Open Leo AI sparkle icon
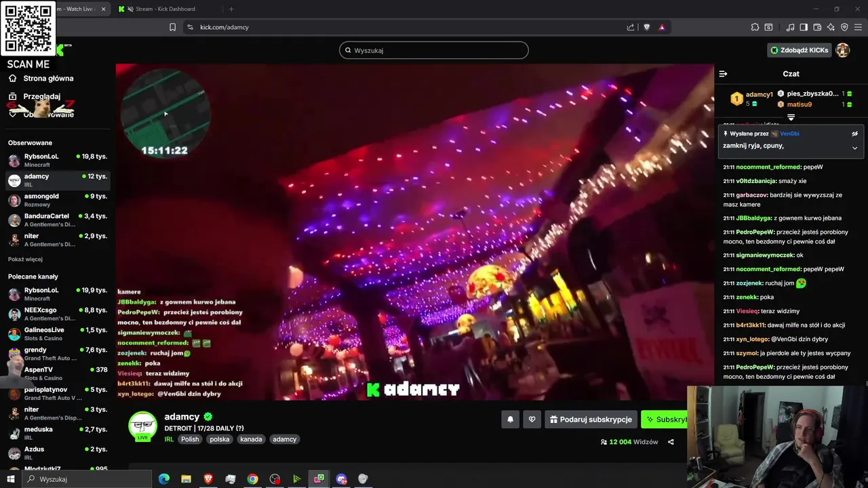Viewport: 868px width, 488px height. (831, 27)
